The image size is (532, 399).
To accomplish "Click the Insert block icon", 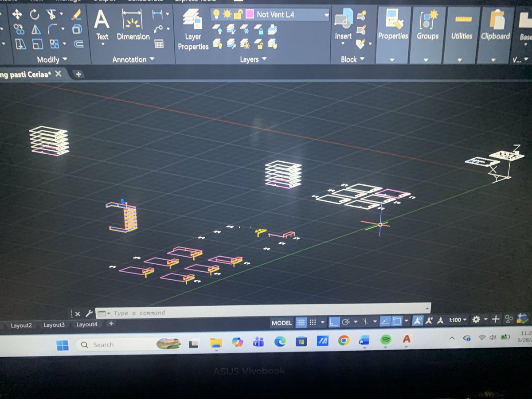I will click(343, 25).
